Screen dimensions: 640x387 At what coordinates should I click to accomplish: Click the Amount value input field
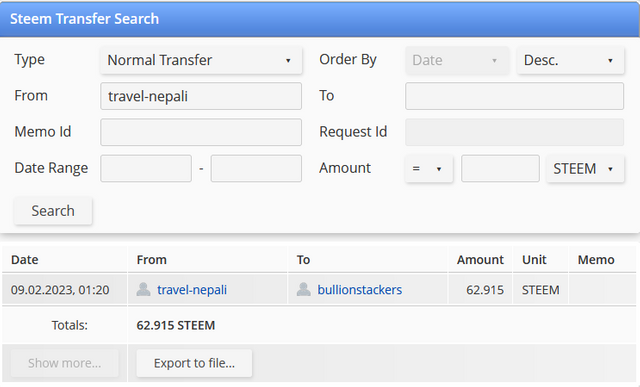(500, 168)
